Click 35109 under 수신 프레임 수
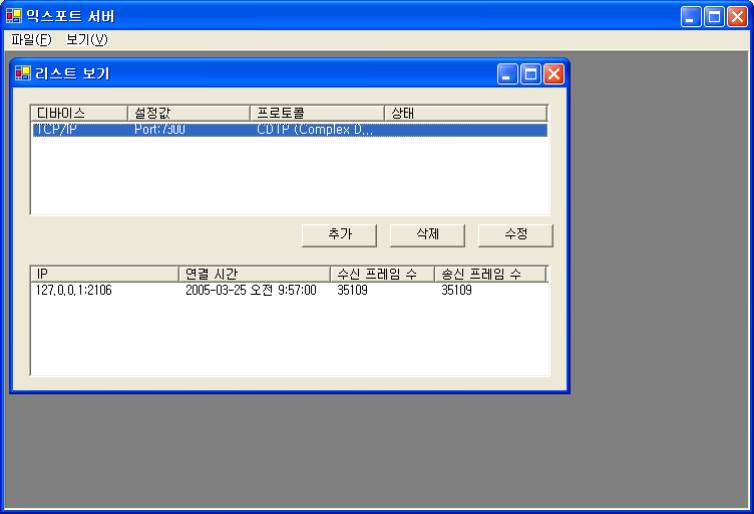Image resolution: width=754 pixels, height=514 pixels. 352,290
